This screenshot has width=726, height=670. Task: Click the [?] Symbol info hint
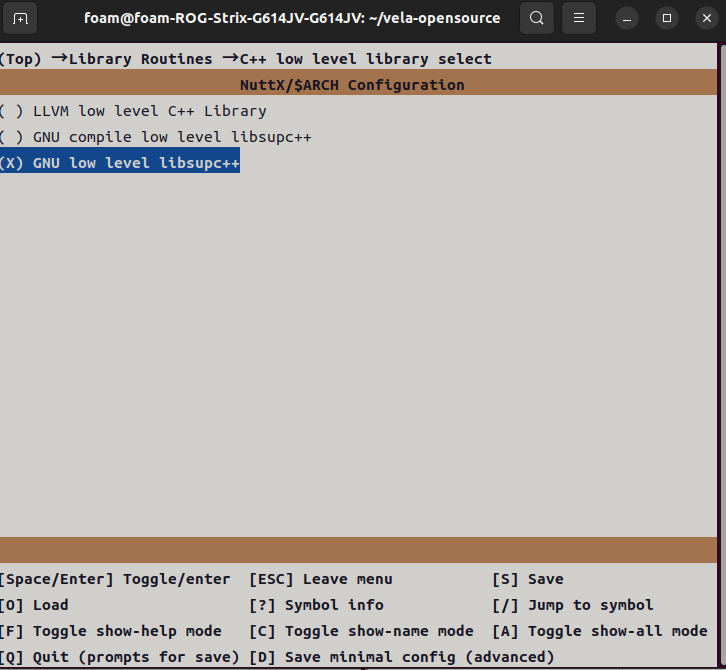pos(316,605)
